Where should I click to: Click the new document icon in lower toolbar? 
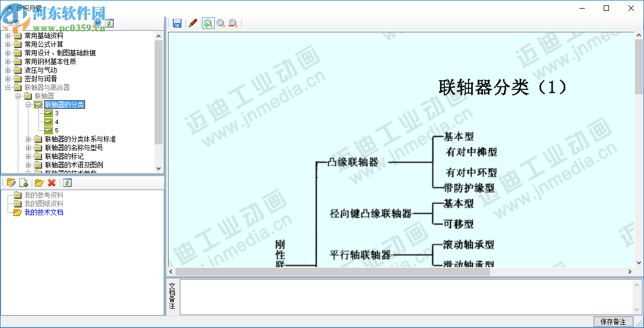(x=24, y=183)
